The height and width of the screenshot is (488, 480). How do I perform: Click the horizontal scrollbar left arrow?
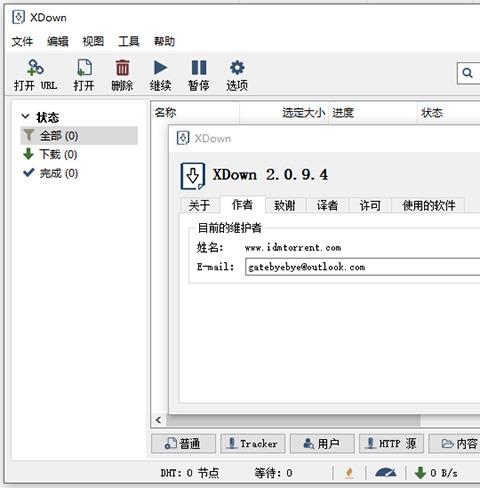[159, 420]
